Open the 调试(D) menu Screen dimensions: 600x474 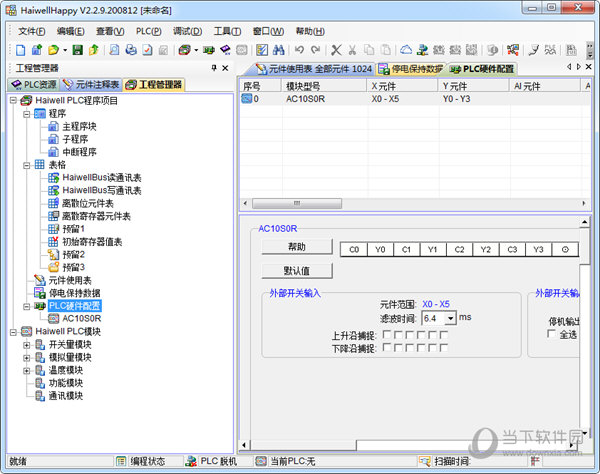coord(187,31)
